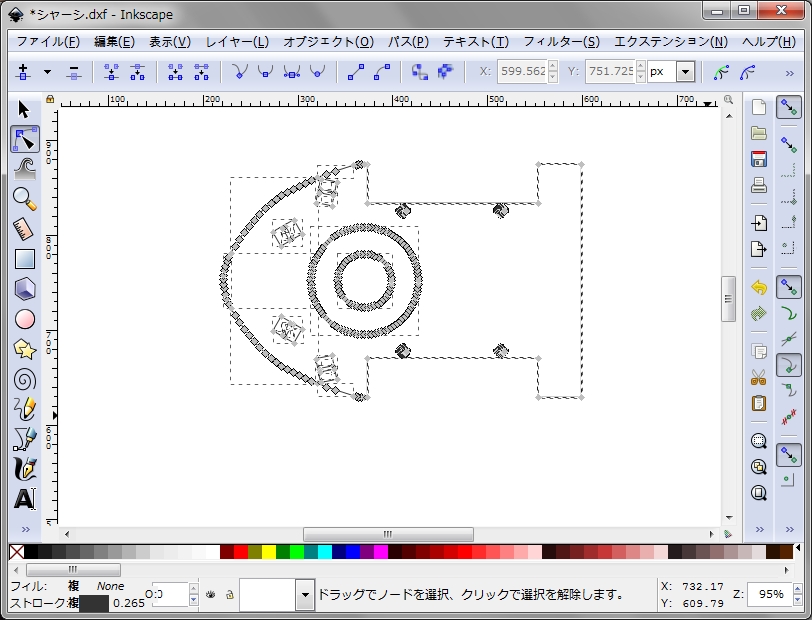Image resolution: width=812 pixels, height=620 pixels.
Task: Make selected nodes symmetric
Action: (x=292, y=72)
